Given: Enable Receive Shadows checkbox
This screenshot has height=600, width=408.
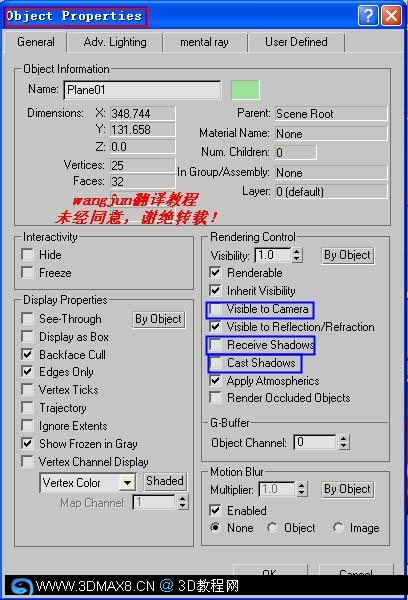Looking at the screenshot, I should tap(215, 344).
